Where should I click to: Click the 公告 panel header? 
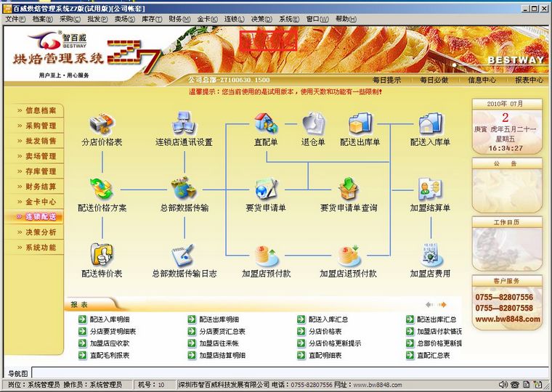(x=506, y=163)
